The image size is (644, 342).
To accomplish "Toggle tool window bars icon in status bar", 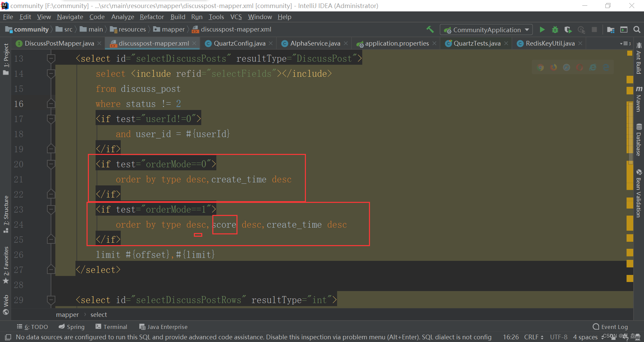I will pyautogui.click(x=8, y=337).
